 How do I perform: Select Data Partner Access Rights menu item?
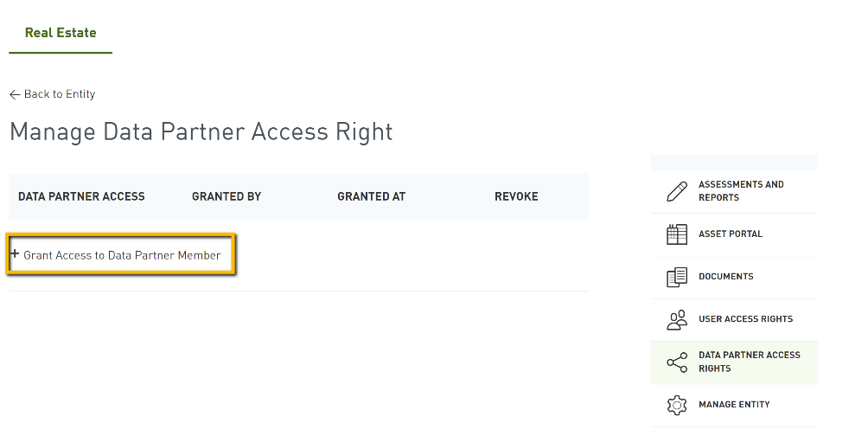point(734,362)
